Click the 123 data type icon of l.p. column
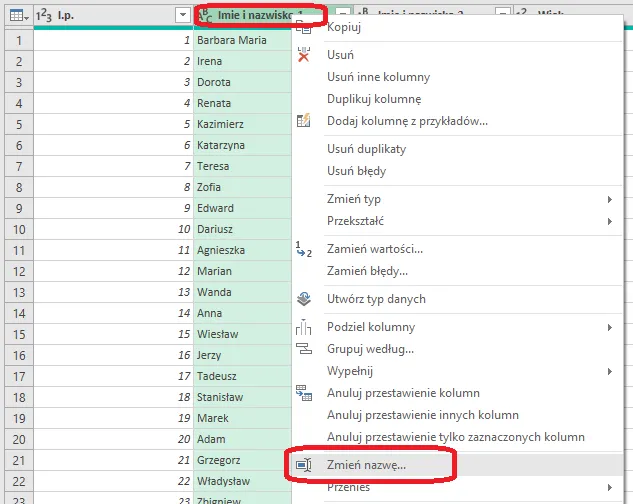The width and height of the screenshot is (633, 504). pyautogui.click(x=44, y=15)
